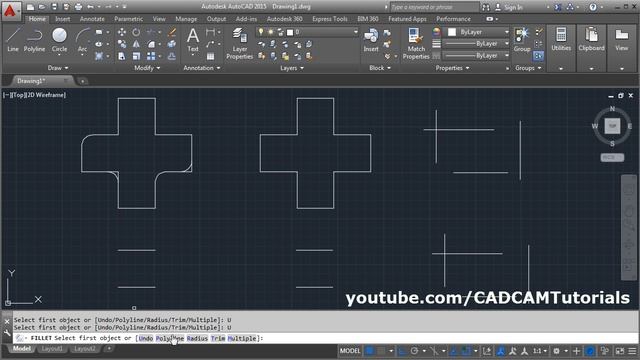The height and width of the screenshot is (360, 640).
Task: Click the Hatch tool icon
Action: pyautogui.click(x=99, y=56)
